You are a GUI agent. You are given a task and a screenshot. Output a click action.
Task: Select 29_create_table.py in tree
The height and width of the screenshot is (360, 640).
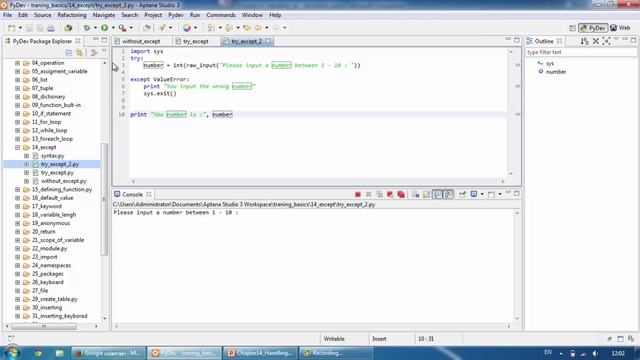pos(54,299)
